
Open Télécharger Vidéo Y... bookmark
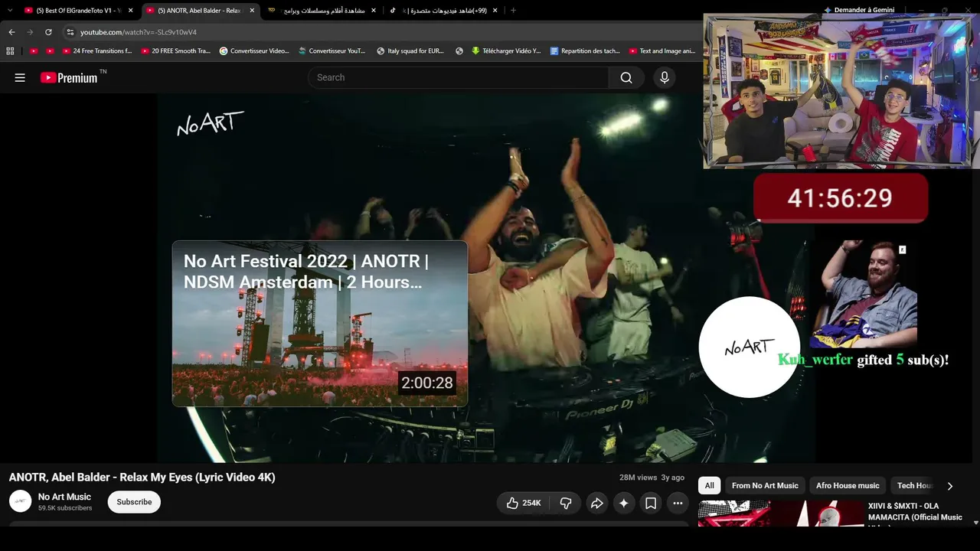(506, 51)
